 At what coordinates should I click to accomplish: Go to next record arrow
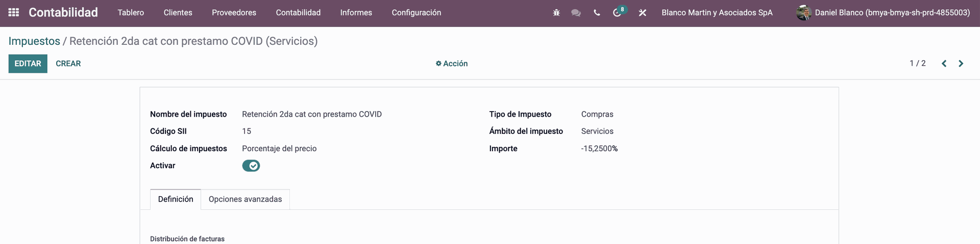pyautogui.click(x=961, y=64)
